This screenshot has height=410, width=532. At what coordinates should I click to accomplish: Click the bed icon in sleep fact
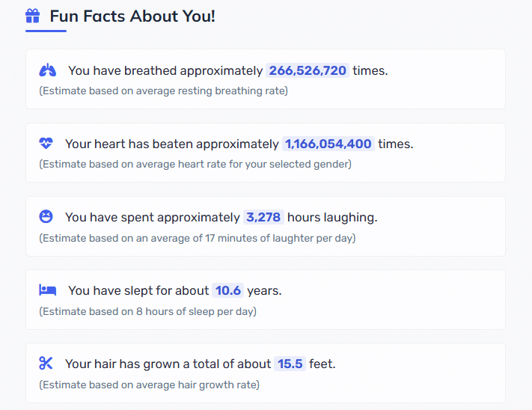pos(47,290)
